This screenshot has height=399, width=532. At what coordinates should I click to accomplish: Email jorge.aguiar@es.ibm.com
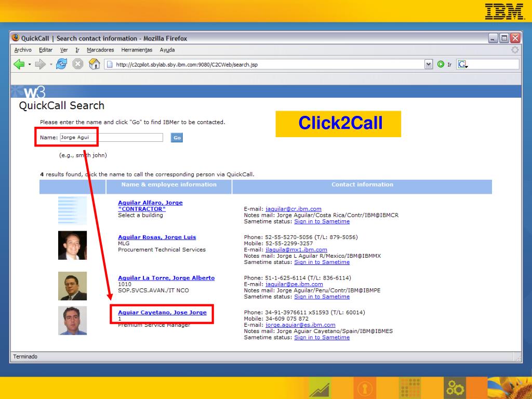(x=300, y=325)
